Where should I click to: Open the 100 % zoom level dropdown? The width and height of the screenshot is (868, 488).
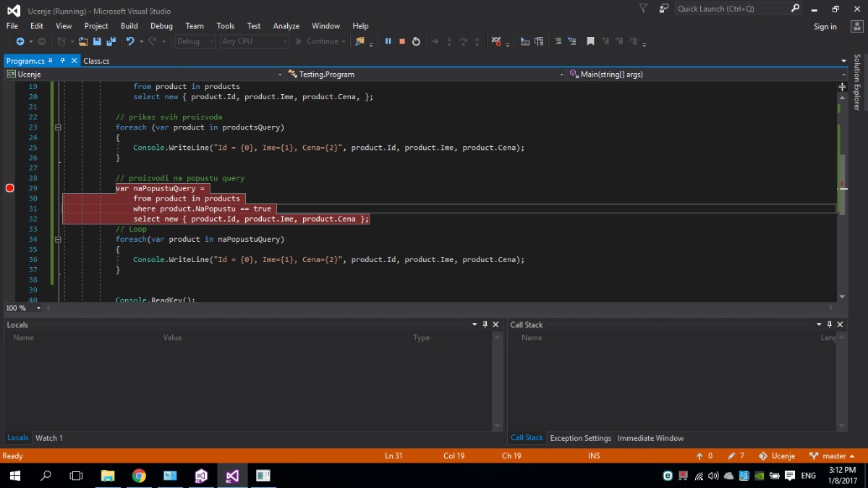click(x=40, y=308)
